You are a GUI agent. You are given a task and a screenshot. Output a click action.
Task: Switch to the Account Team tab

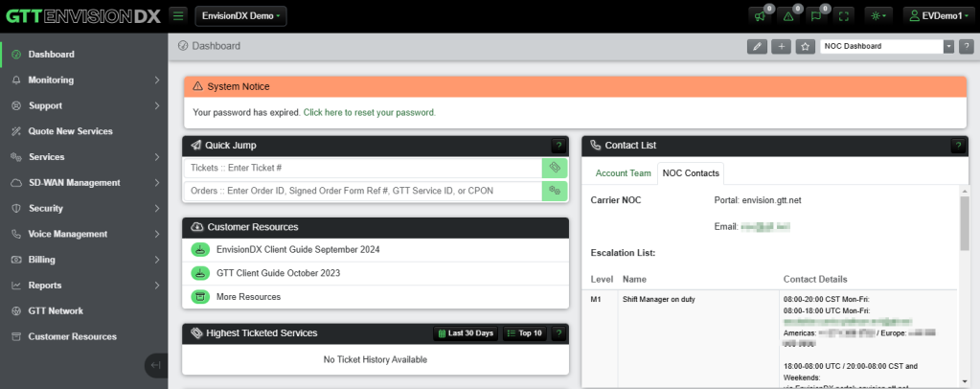[623, 173]
